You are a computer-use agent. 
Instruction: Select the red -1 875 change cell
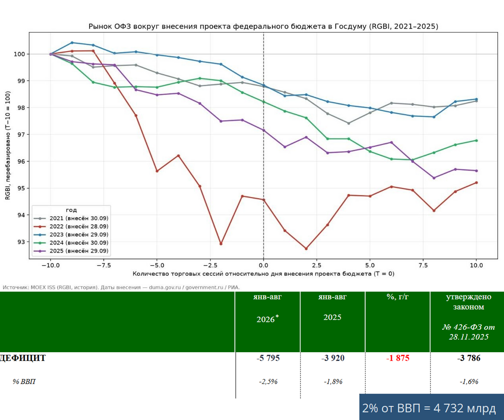tap(398, 358)
